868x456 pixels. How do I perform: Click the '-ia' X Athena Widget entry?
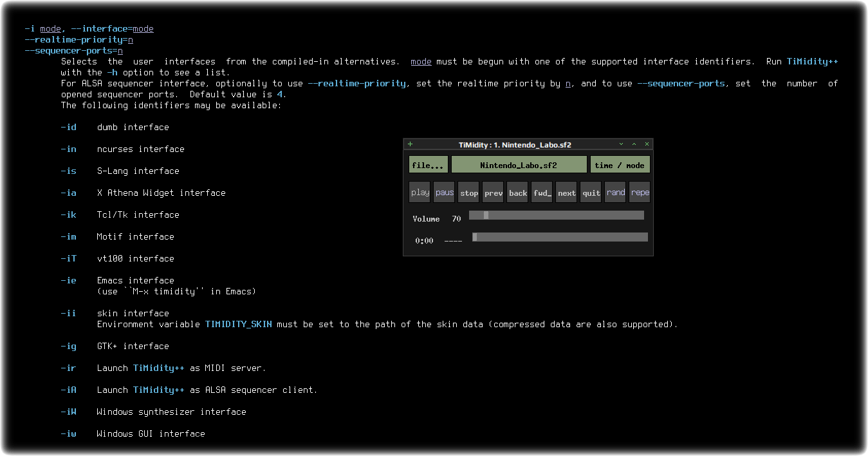143,193
